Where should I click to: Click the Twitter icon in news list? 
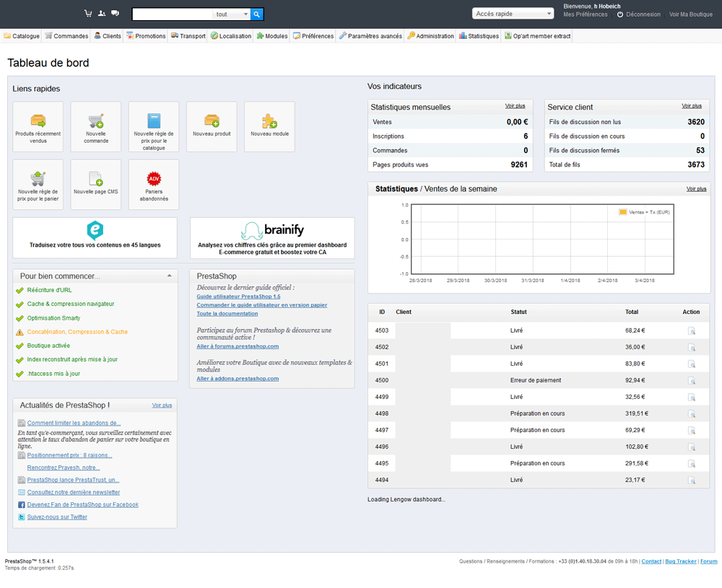tap(21, 517)
